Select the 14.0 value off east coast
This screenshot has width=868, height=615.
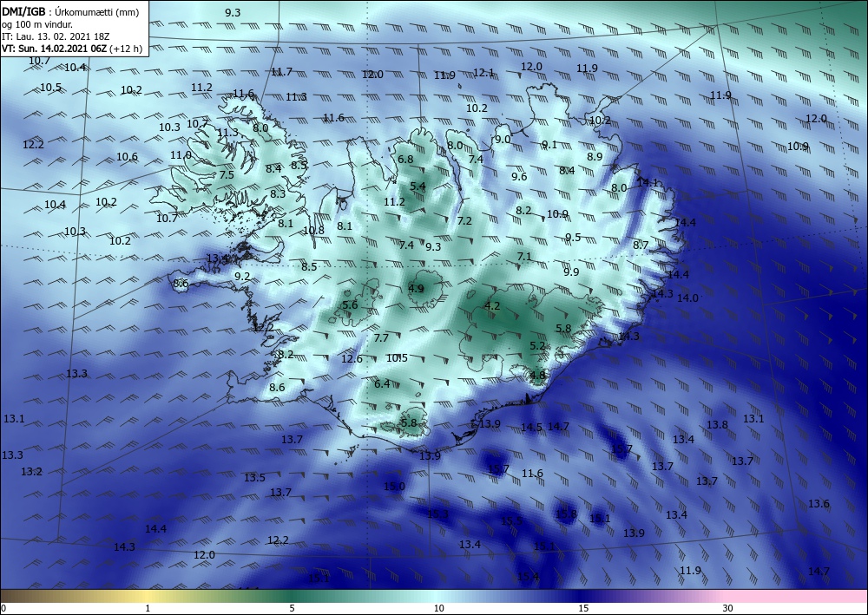688,298
